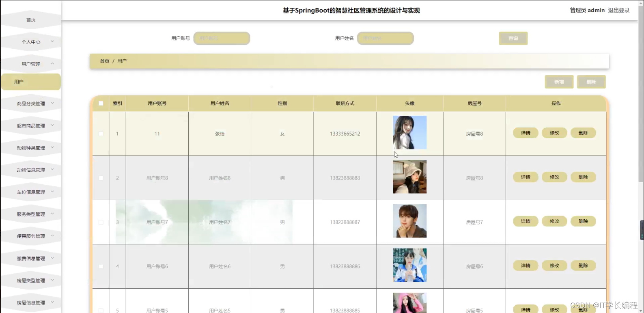Expand 动物种类管理 in the sidebar
This screenshot has height=313, width=644.
point(31,148)
